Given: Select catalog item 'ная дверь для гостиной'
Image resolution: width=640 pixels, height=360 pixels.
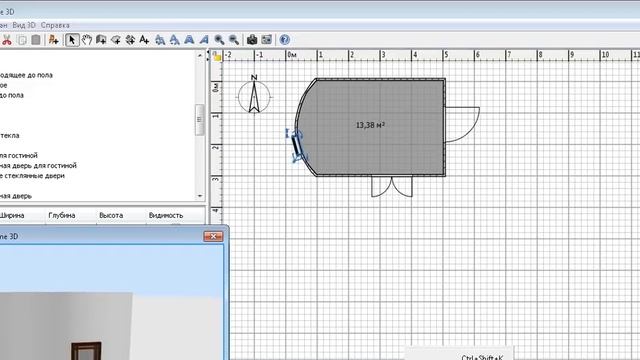Looking at the screenshot, I should tap(38, 166).
